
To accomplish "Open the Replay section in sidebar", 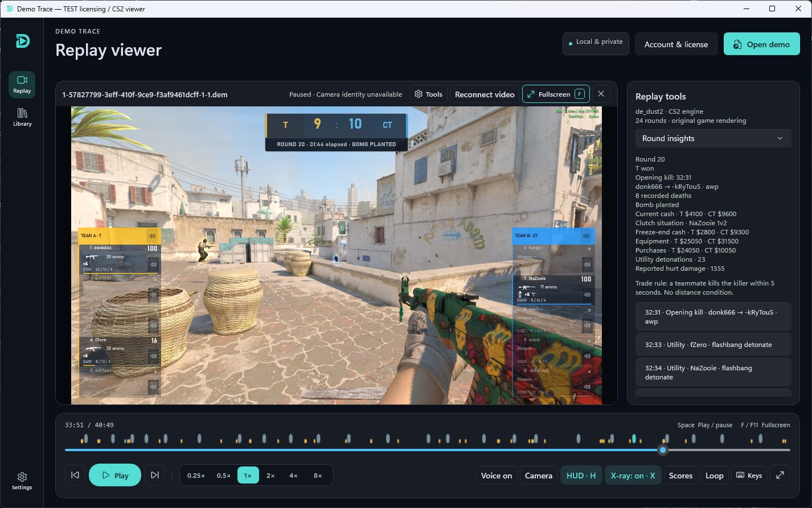I will click(x=22, y=84).
